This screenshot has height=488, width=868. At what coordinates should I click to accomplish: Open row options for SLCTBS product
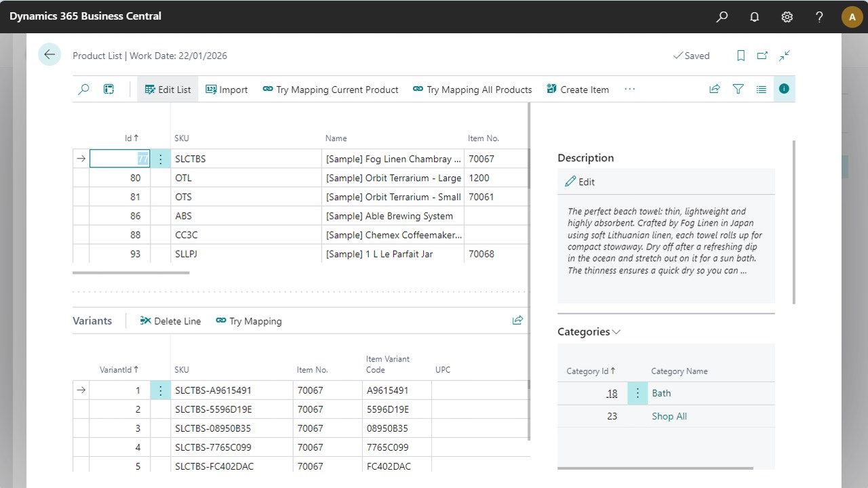point(161,159)
